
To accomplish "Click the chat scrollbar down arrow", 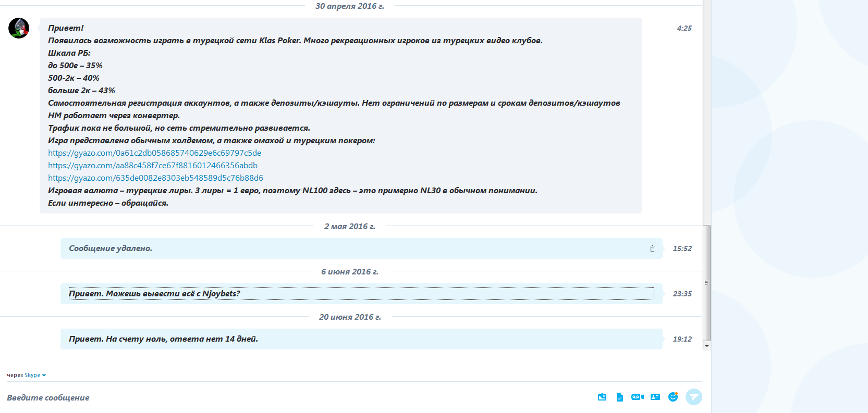I will pyautogui.click(x=707, y=346).
